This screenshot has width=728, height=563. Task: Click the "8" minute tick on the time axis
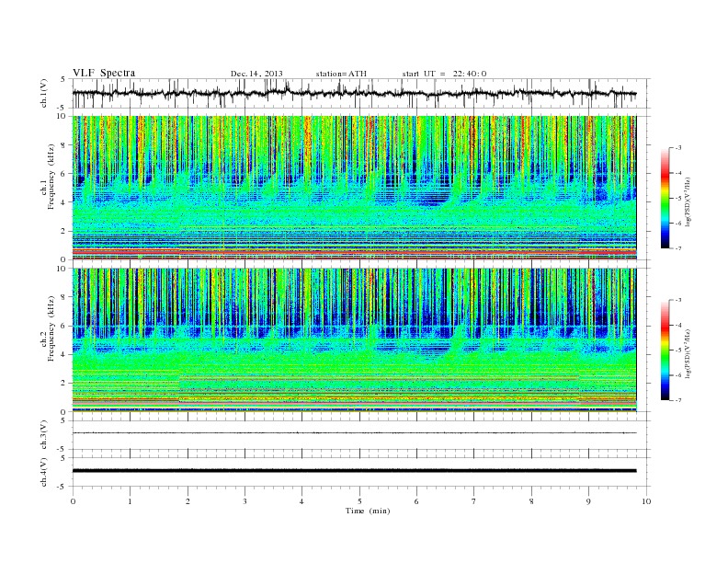[x=531, y=501]
